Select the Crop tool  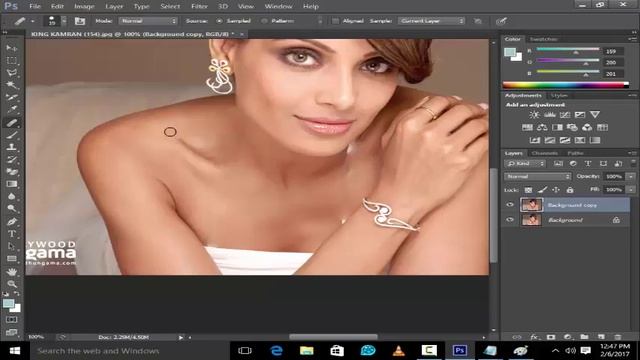(12, 97)
